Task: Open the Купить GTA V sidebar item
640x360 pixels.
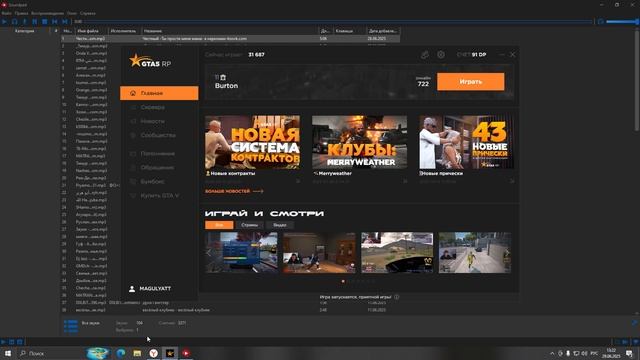Action: pos(160,196)
